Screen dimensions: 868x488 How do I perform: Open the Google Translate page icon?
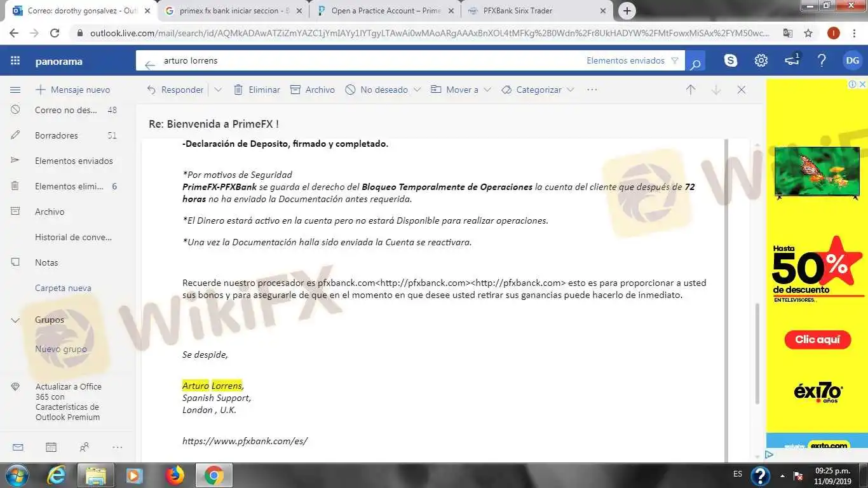tap(788, 33)
